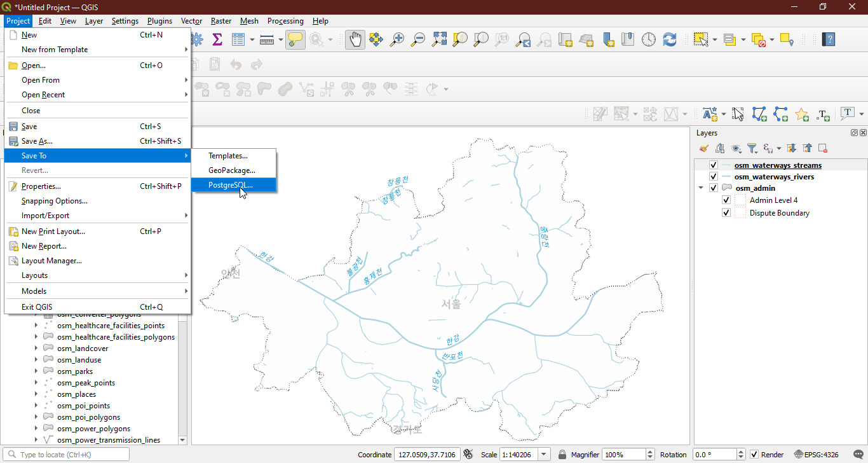Click Expand All icon in Layers panel

point(791,148)
